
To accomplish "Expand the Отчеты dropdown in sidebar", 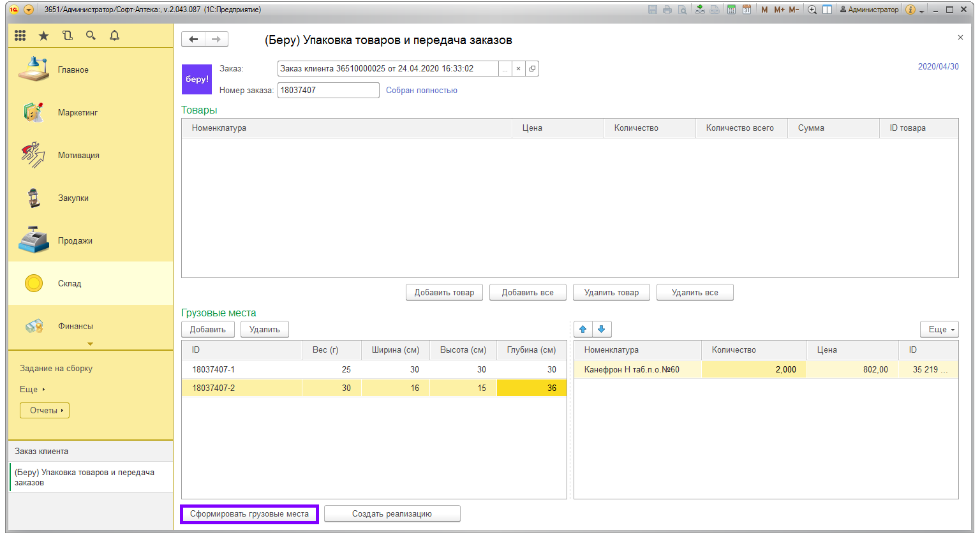I will coord(45,410).
